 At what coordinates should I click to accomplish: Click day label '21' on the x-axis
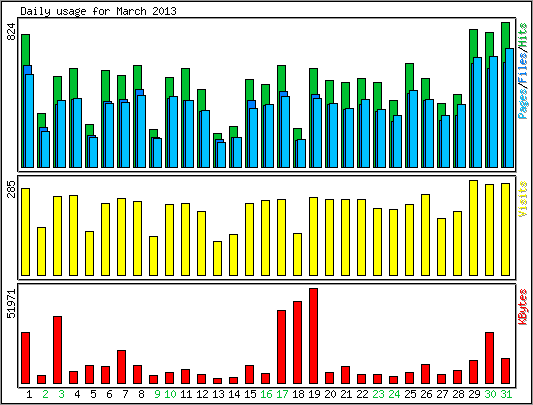pos(346,394)
